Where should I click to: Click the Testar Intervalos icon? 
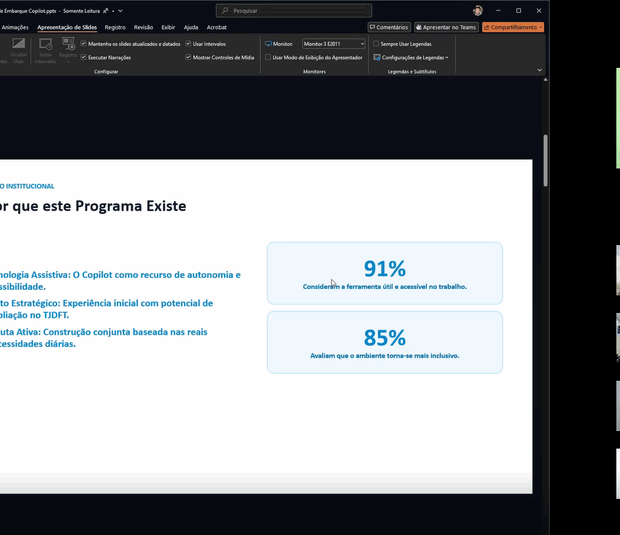tap(45, 44)
